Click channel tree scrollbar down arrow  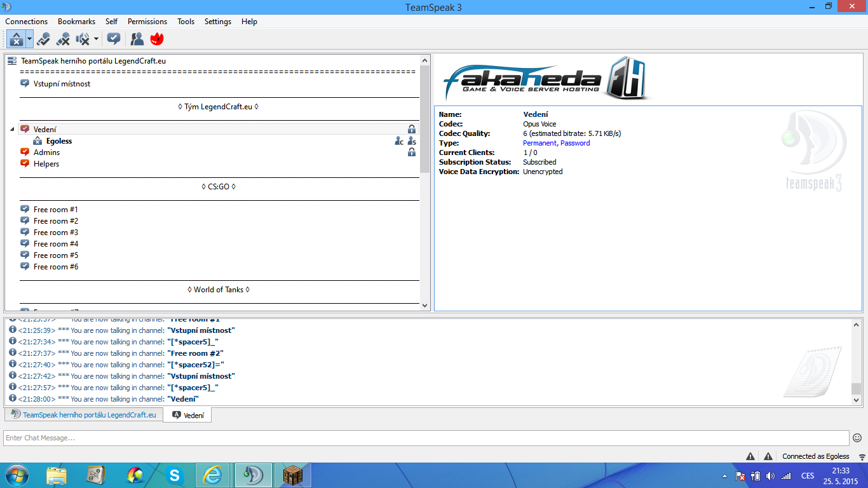click(425, 306)
